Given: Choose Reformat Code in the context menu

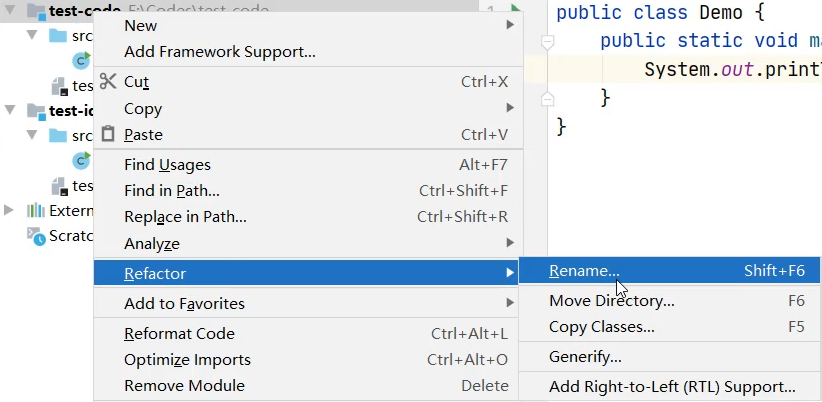Looking at the screenshot, I should 179,334.
